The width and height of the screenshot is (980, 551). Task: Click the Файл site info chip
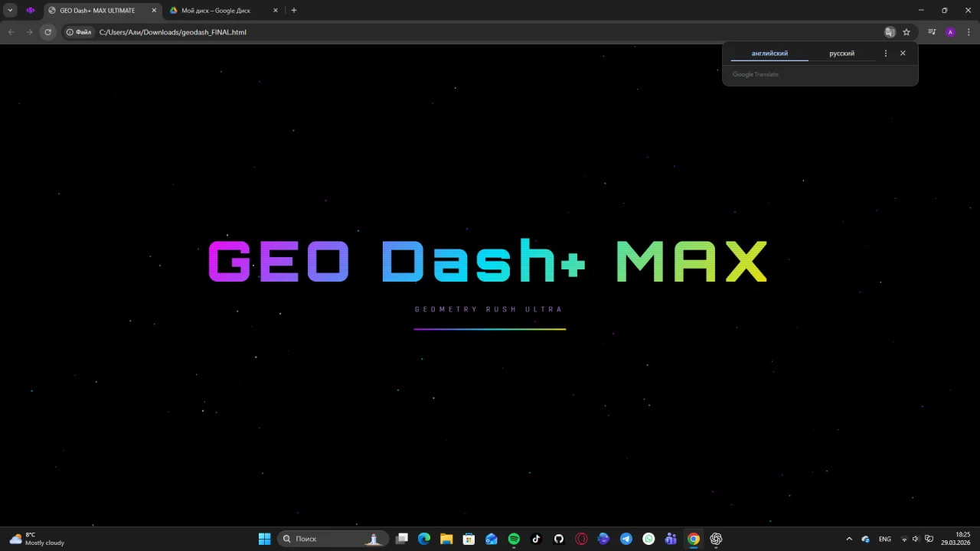(x=79, y=32)
